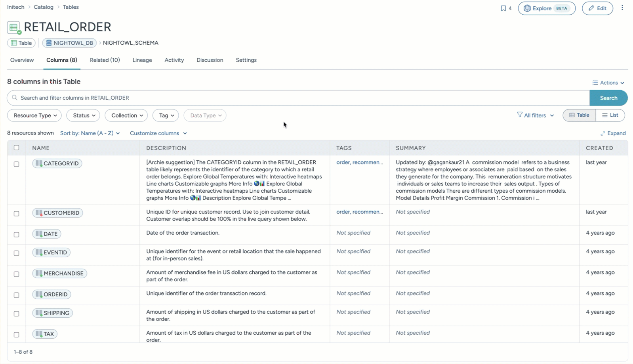
Task: Click the CUSTOMERID column icon
Action: [39, 212]
